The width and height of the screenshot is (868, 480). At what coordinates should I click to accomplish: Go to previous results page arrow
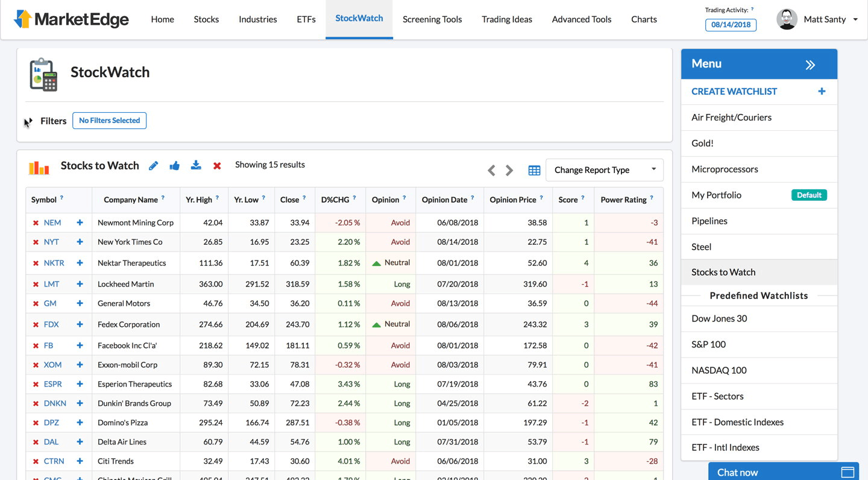click(x=491, y=171)
